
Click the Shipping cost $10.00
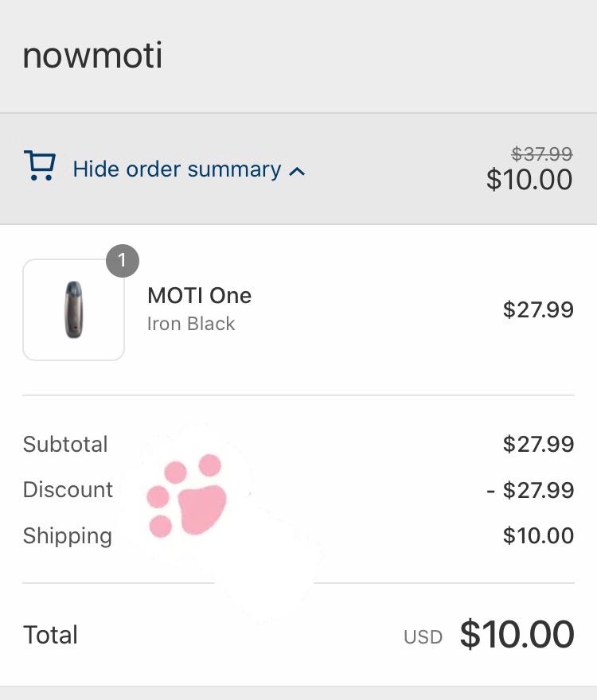point(538,535)
